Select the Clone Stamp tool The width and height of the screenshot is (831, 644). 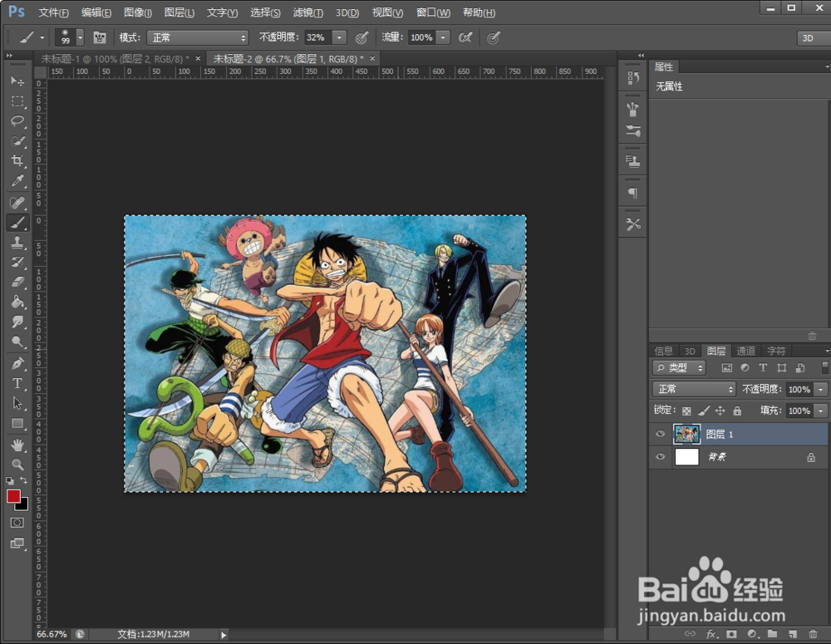coord(17,243)
